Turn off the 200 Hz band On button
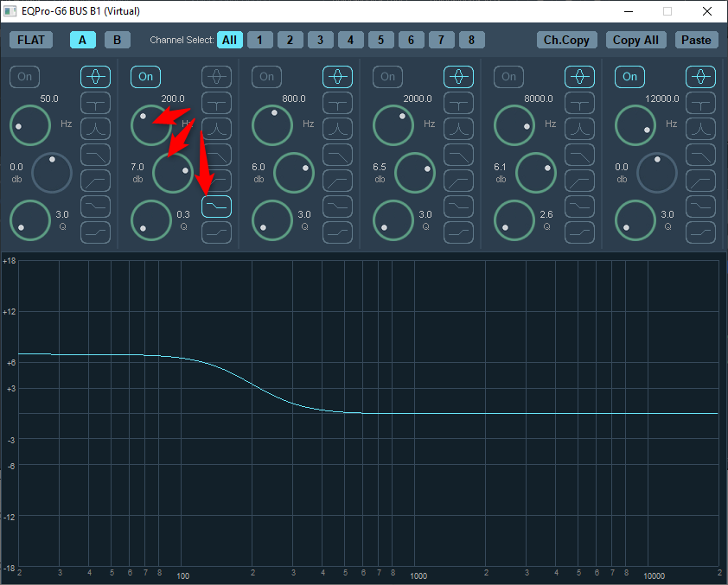The image size is (728, 585). click(146, 77)
